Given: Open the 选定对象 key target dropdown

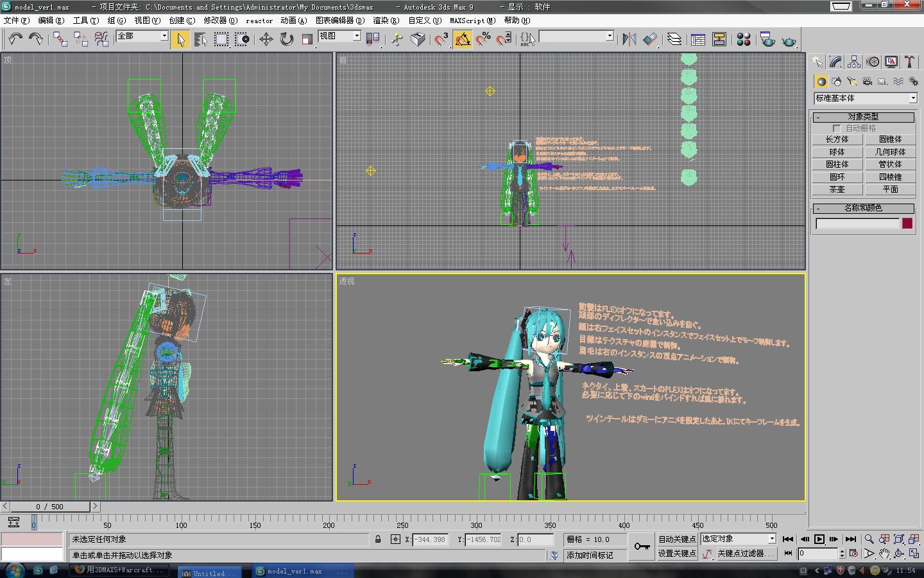Looking at the screenshot, I should coord(739,539).
